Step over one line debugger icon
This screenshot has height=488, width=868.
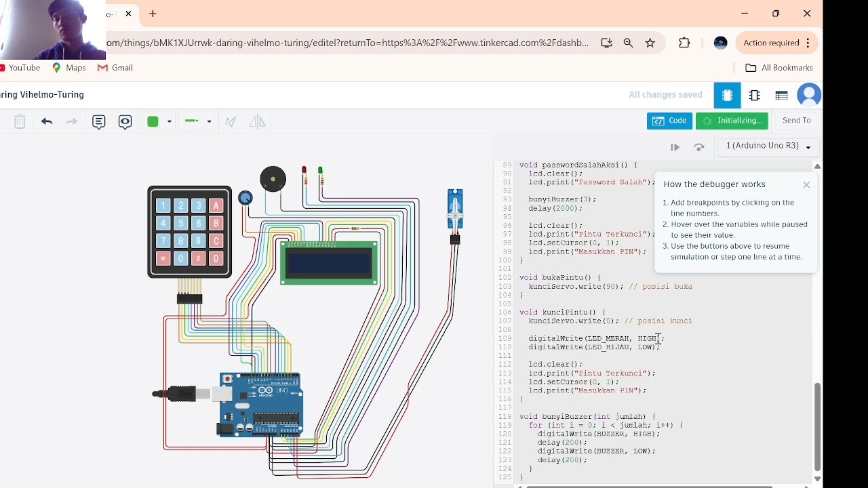pos(699,147)
